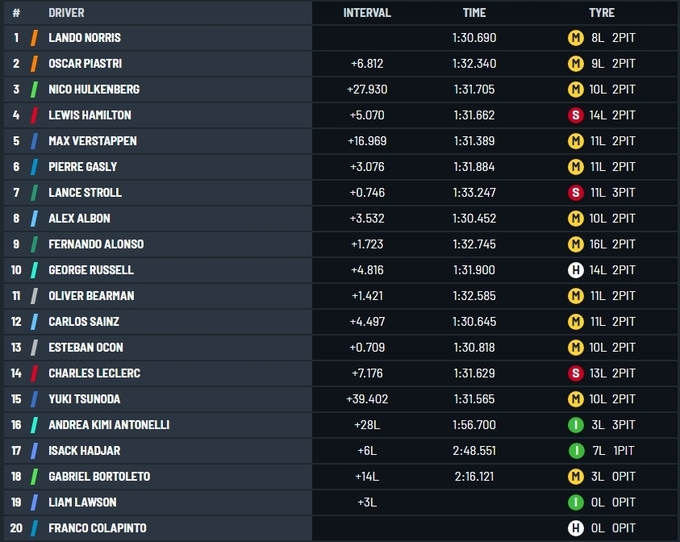Click Lance Stroll's soft tyre icon

point(575,192)
